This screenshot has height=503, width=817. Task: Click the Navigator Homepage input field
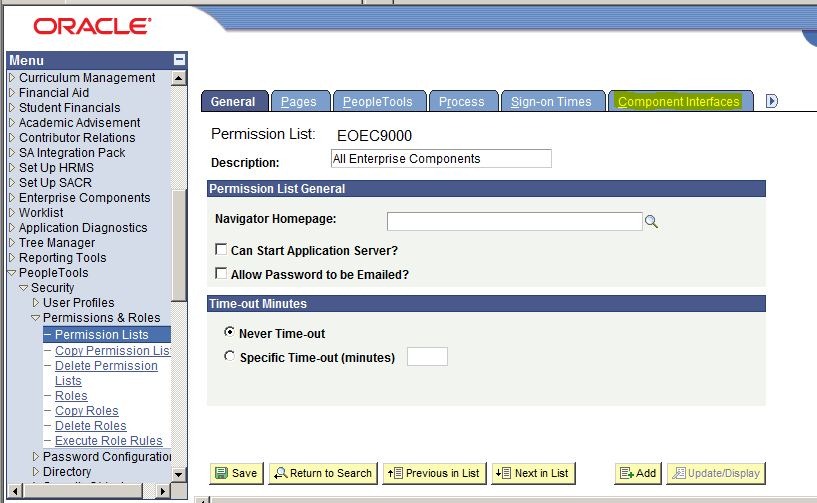point(515,222)
